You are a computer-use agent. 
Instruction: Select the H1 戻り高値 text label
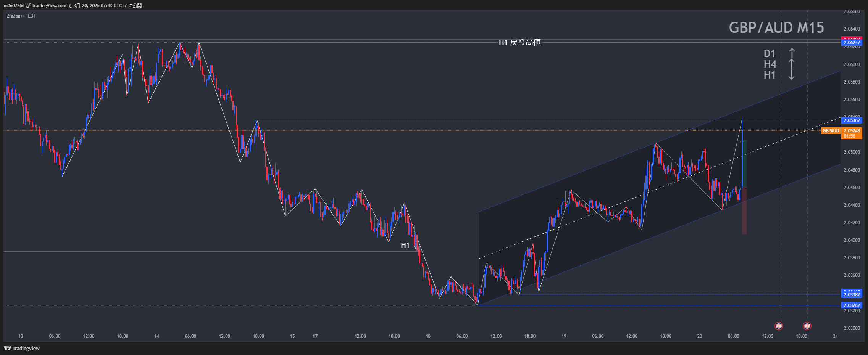520,42
